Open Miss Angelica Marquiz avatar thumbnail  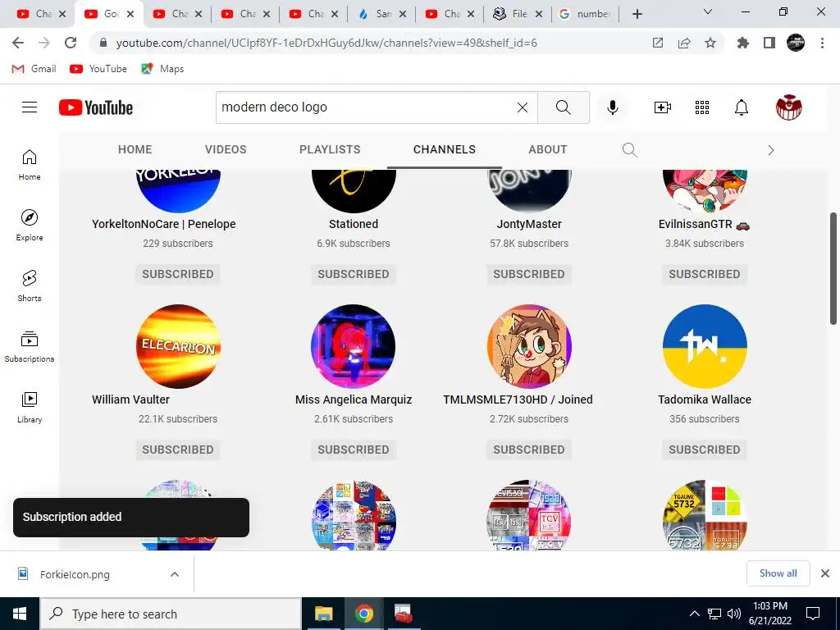pos(354,346)
